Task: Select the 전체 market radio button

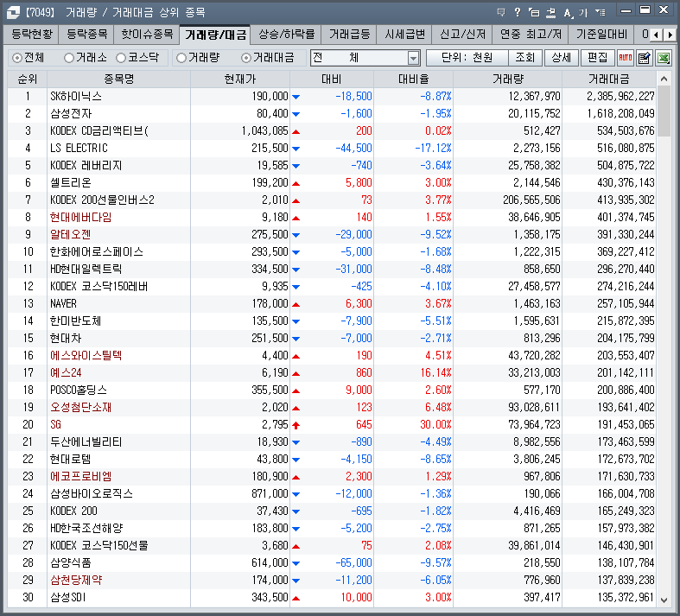Action: point(17,58)
